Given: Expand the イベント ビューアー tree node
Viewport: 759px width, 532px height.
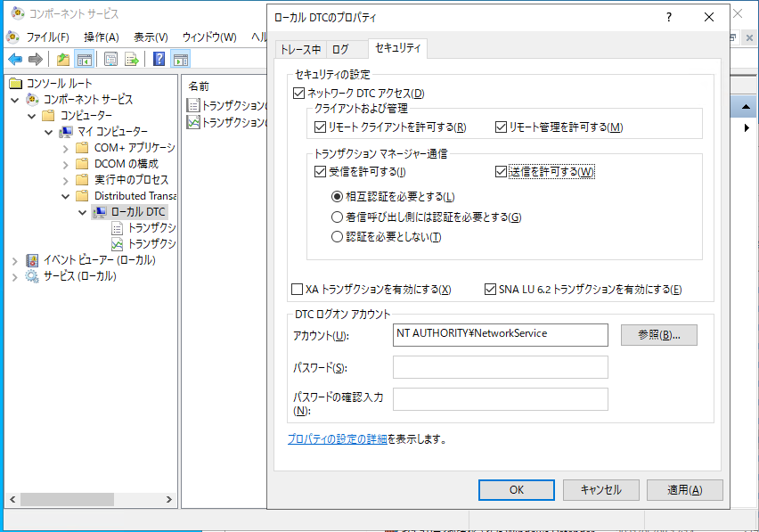Looking at the screenshot, I should point(15,260).
